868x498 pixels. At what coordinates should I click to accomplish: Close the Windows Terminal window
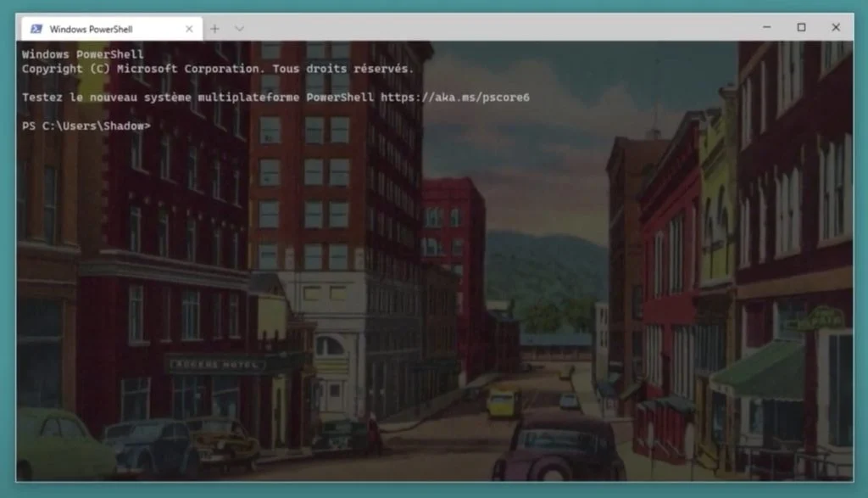836,27
